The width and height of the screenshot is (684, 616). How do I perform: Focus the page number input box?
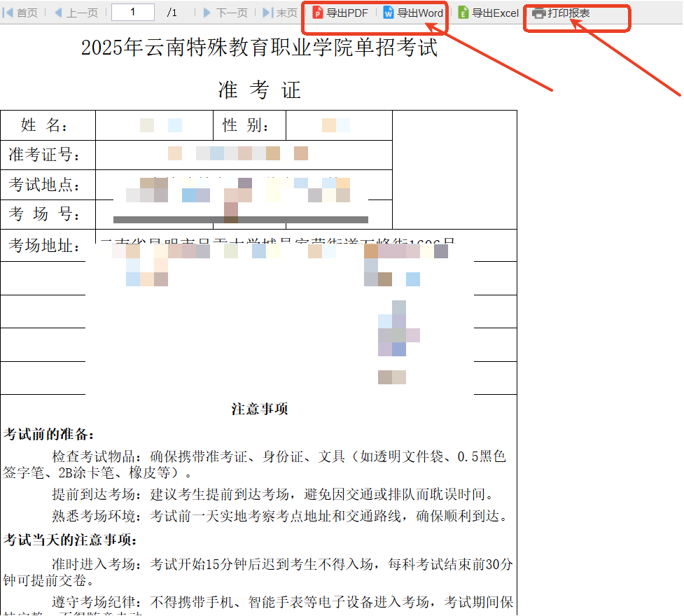pyautogui.click(x=132, y=12)
